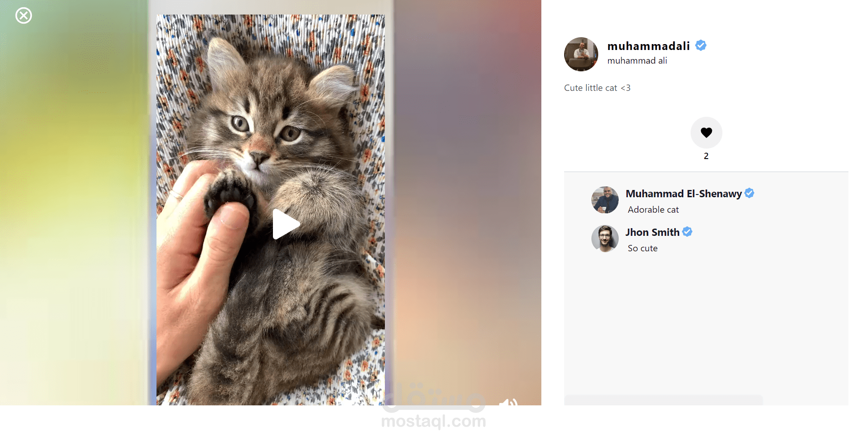
Task: Open muhammadali's profile picture
Action: (x=581, y=54)
